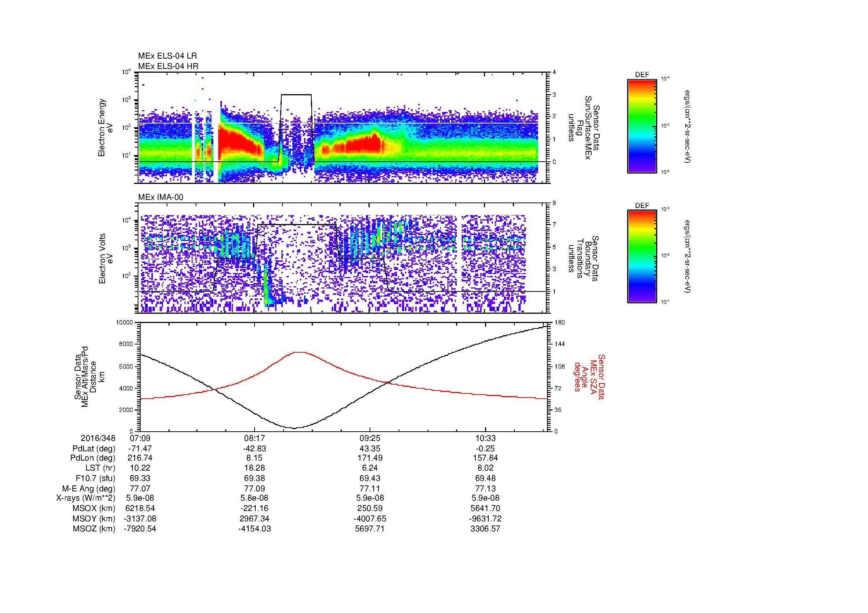Viewport: 868px width, 613px height.
Task: Click the 10000 km altitude axis tick label
Action: [124, 323]
